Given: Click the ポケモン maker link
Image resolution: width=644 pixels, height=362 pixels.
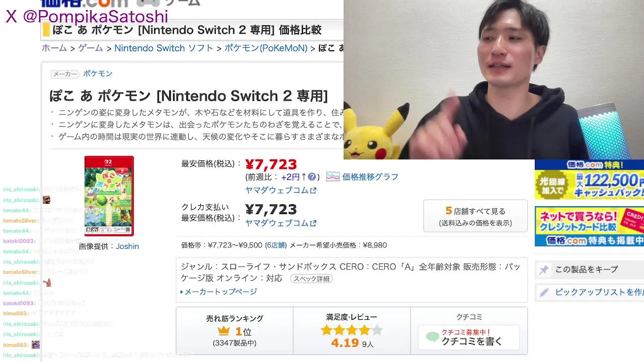Looking at the screenshot, I should point(98,73).
